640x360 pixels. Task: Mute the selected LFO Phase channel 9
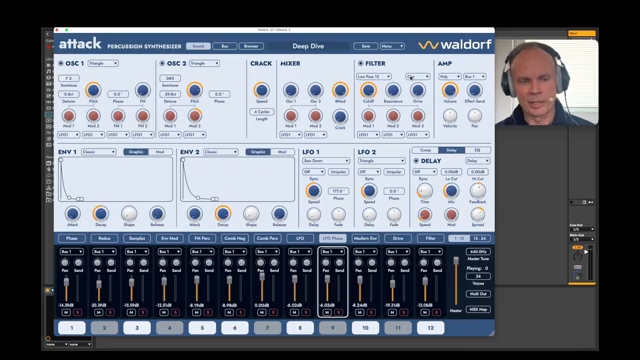327,312
